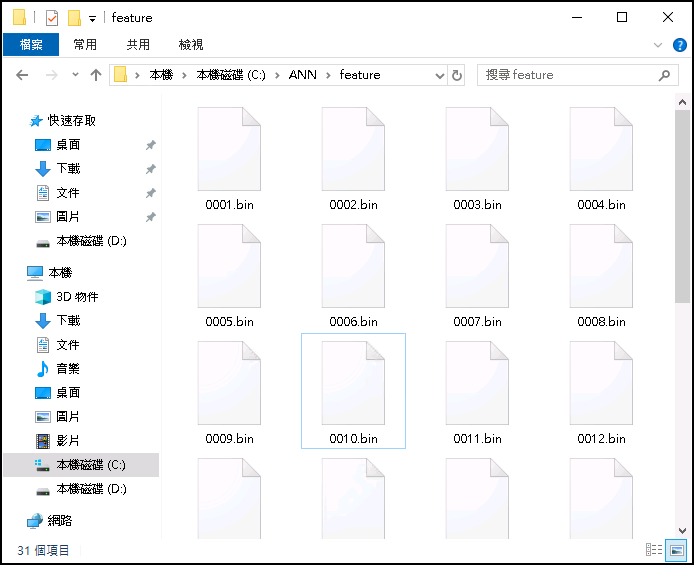Select the 0011.bin file
This screenshot has width=694, height=565.
tap(477, 393)
